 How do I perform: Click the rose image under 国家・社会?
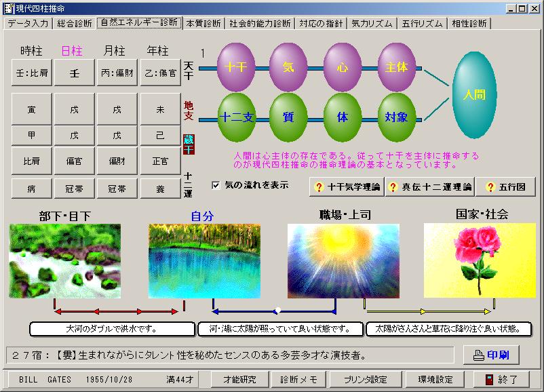point(480,260)
